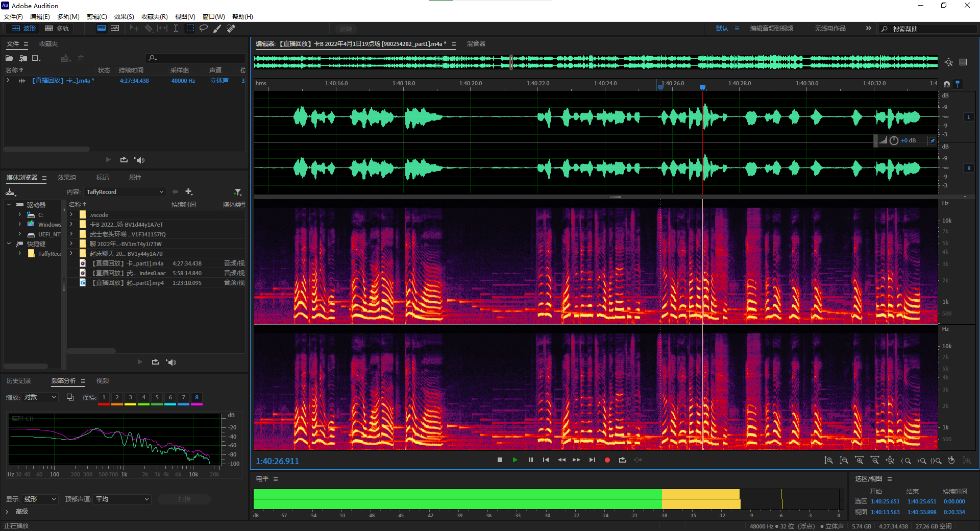
Task: Zoom in time in the editor
Action: click(860, 461)
